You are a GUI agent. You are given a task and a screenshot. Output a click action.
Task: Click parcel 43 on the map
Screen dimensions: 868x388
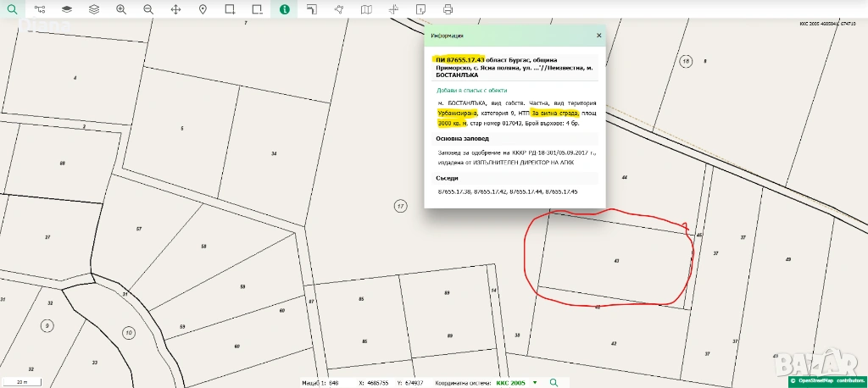pyautogui.click(x=617, y=259)
